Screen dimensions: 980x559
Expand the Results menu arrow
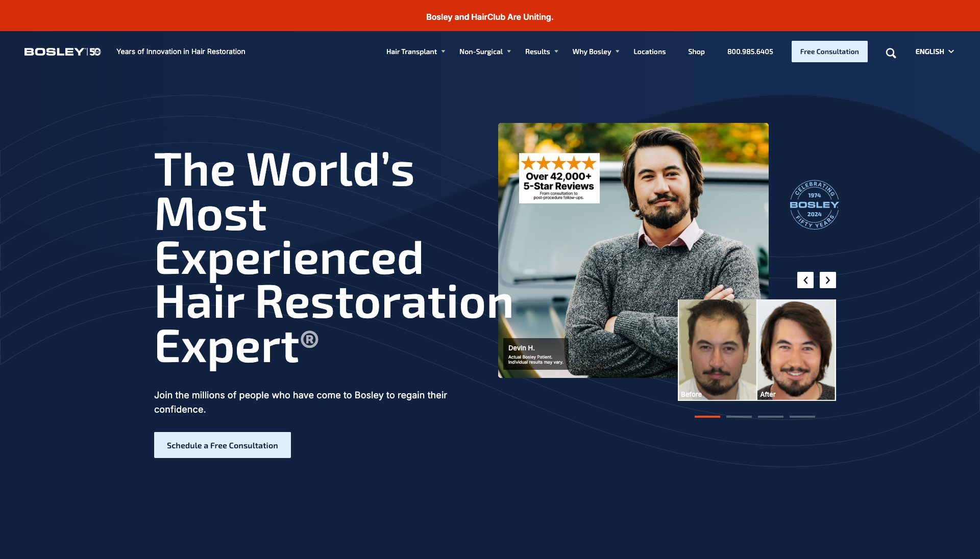point(556,52)
